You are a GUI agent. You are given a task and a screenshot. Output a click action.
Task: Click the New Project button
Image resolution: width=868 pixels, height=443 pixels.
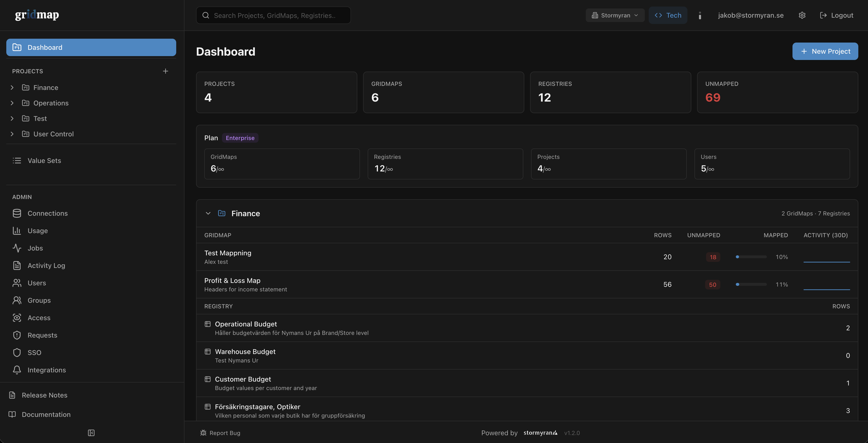tap(825, 51)
